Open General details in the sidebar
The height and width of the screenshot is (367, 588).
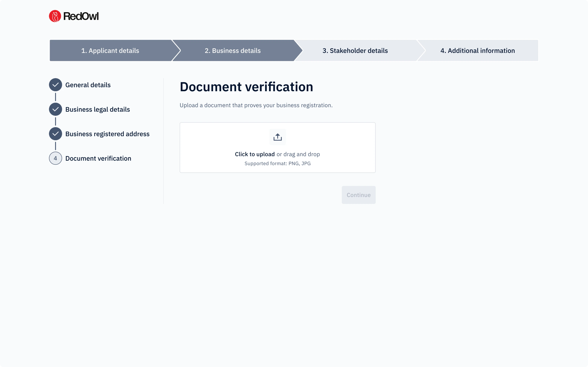[x=88, y=85]
